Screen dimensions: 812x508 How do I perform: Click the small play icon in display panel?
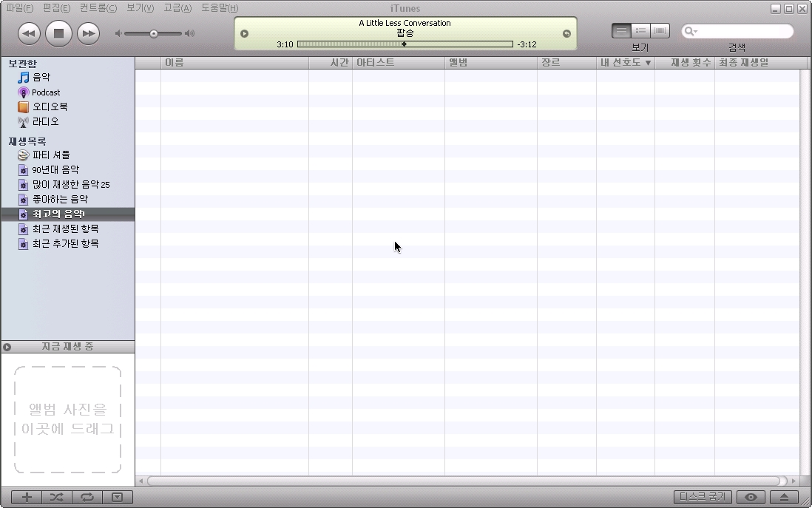coord(245,34)
